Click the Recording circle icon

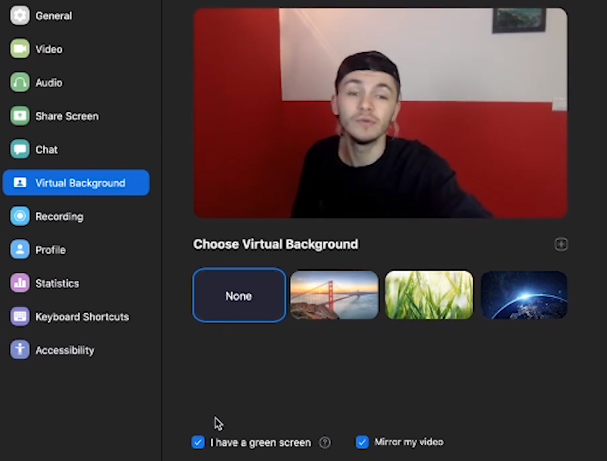click(20, 216)
